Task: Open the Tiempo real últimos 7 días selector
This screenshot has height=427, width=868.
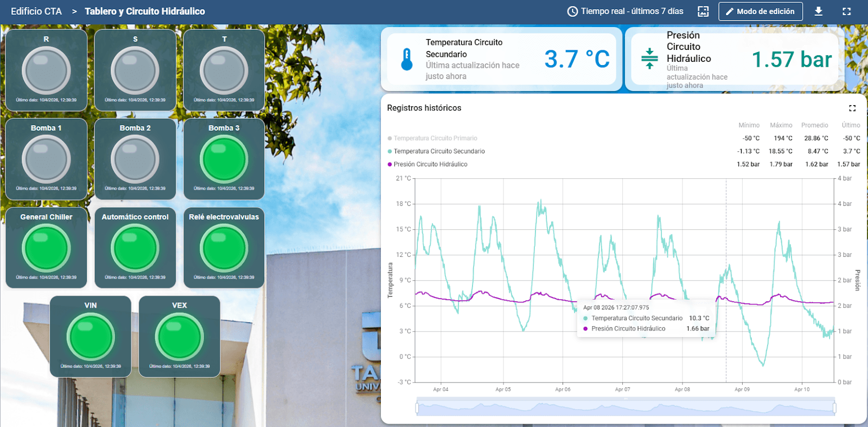Action: [x=626, y=11]
